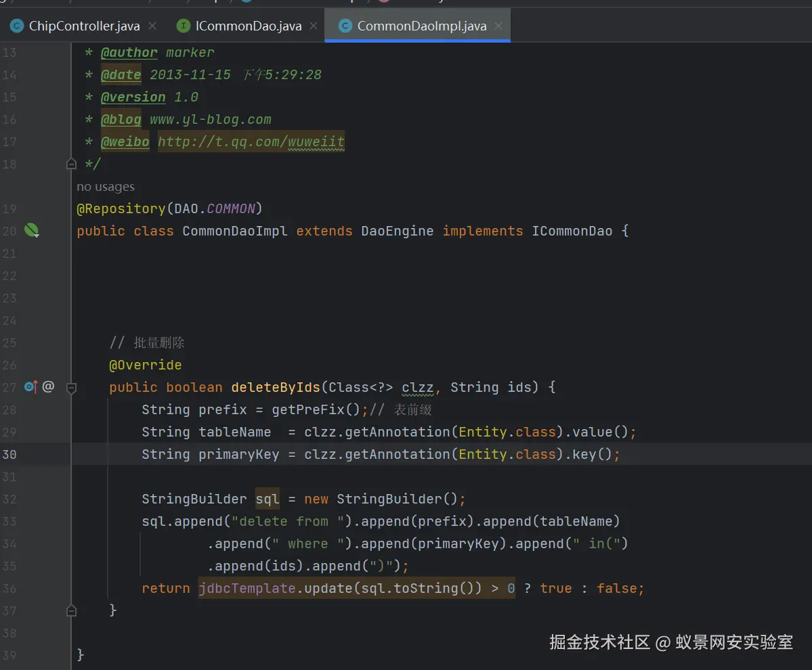Click the highlighted sql variable on line 32
Screen dimensions: 812x670
point(268,499)
